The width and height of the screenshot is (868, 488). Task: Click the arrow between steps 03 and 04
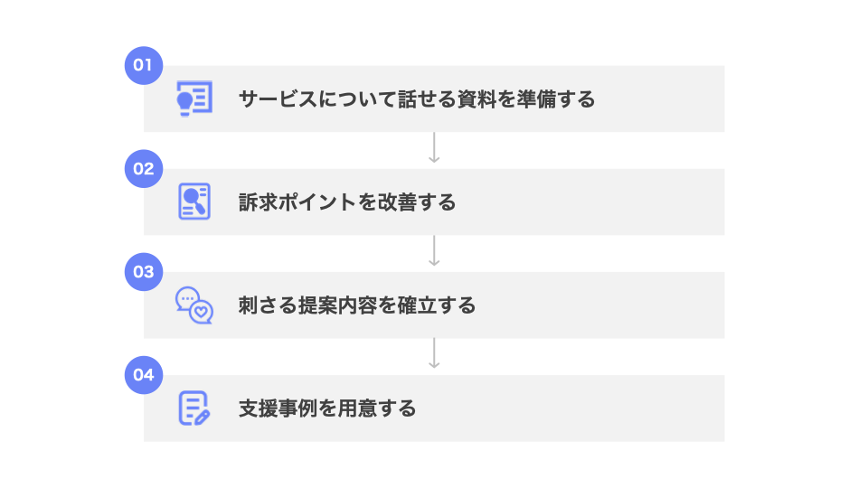point(434,354)
